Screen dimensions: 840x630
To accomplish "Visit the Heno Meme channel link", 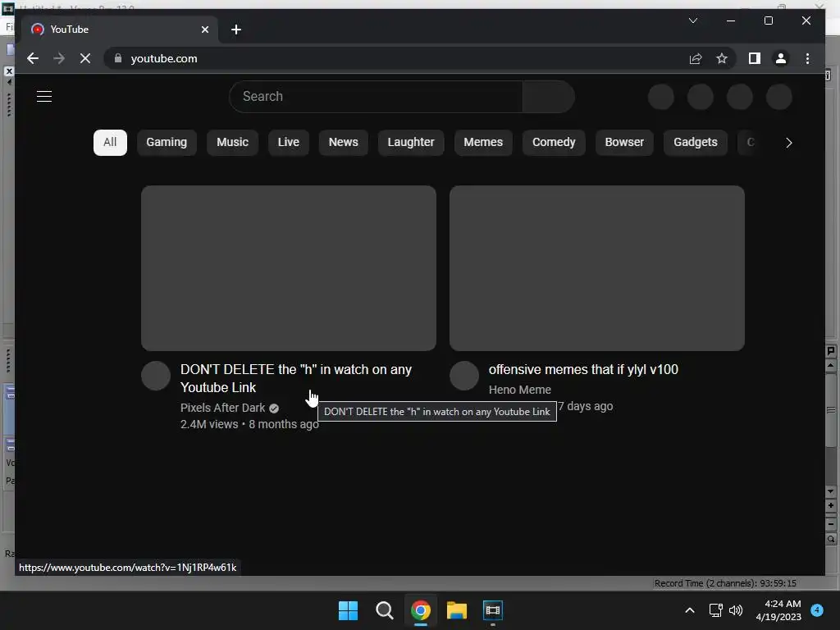I will point(519,390).
